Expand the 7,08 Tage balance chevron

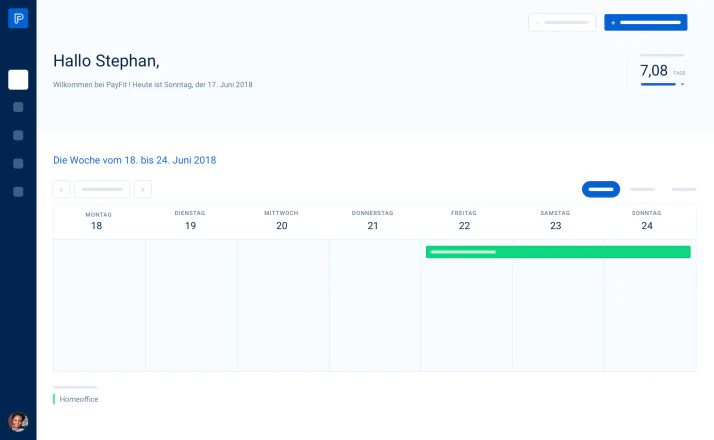[682, 84]
